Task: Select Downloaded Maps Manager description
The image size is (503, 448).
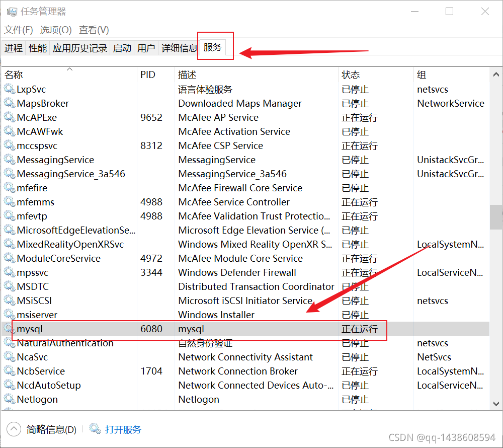Action: tap(240, 103)
